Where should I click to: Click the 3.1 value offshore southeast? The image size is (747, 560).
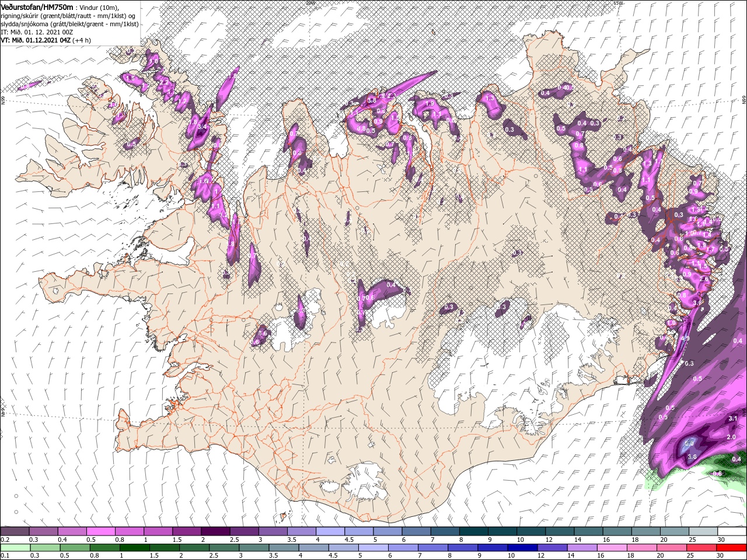pos(734,419)
